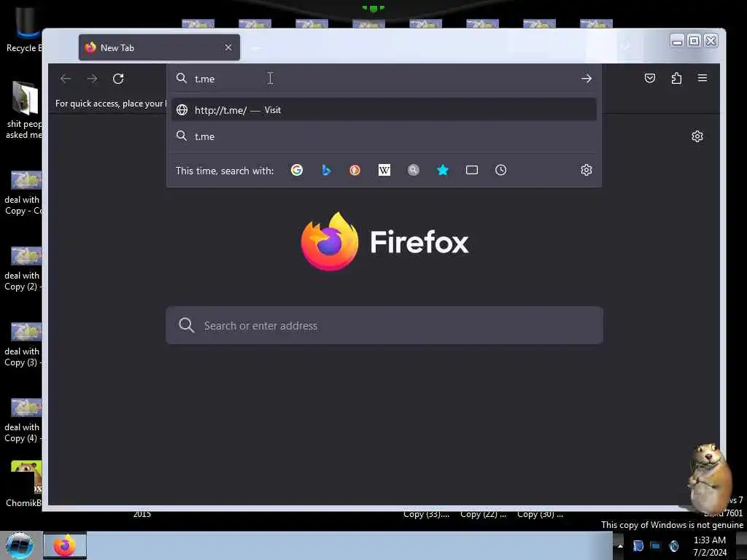Click the Search or enter address box
The height and width of the screenshot is (560, 747).
384,325
